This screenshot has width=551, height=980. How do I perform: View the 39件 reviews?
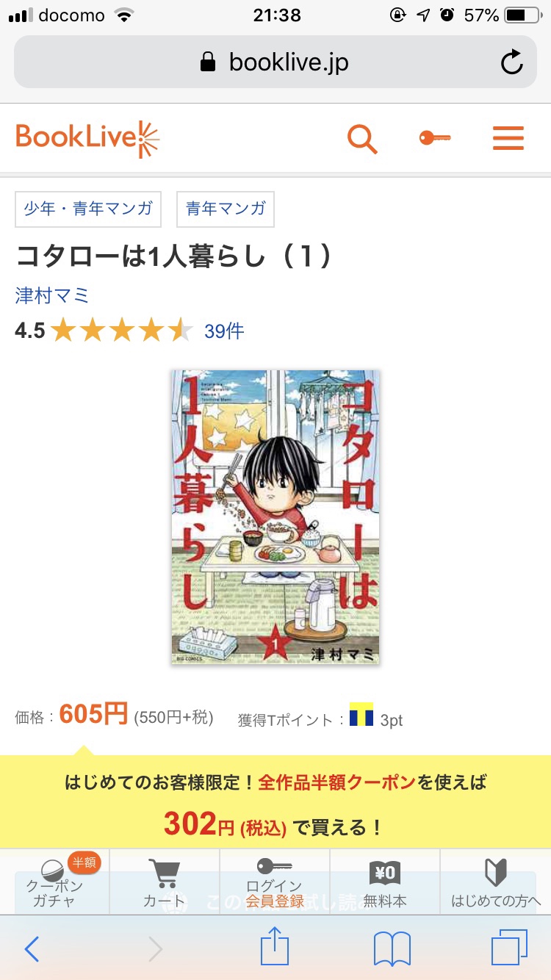point(224,331)
